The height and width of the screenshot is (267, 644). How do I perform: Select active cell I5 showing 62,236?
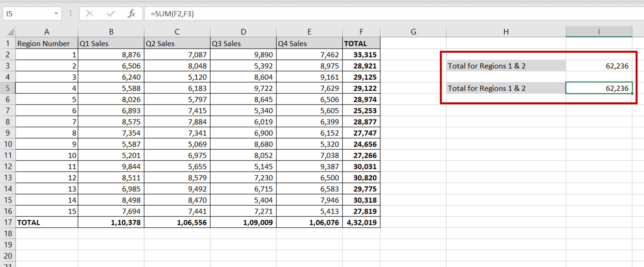[x=599, y=88]
